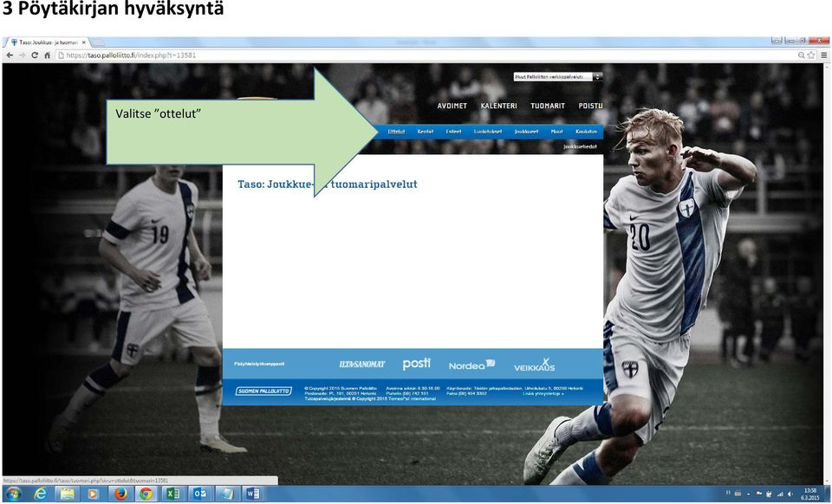Close the Taso browser tab
This screenshot has height=504, width=832.
[x=84, y=42]
